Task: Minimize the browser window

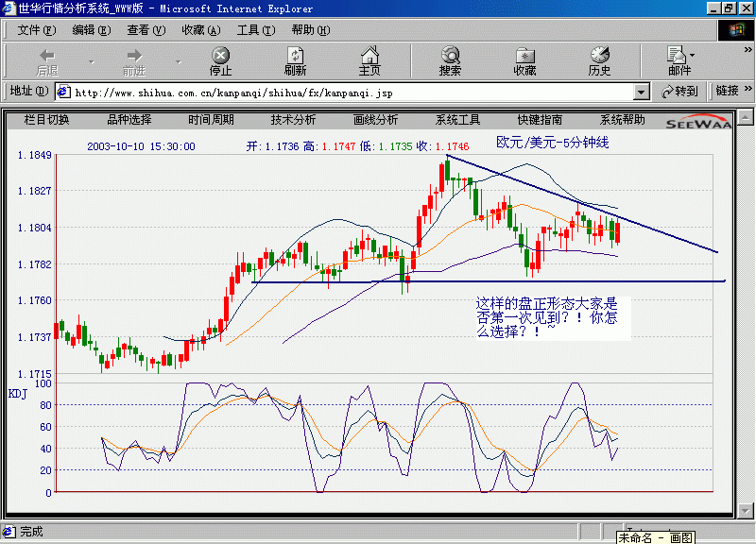Action: 714,8
